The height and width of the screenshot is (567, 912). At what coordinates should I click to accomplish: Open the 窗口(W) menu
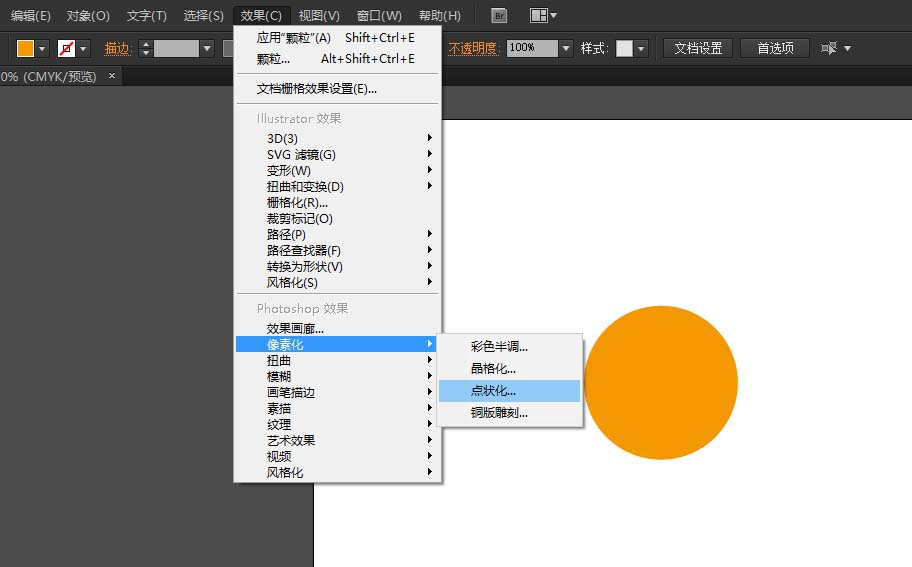coord(379,16)
